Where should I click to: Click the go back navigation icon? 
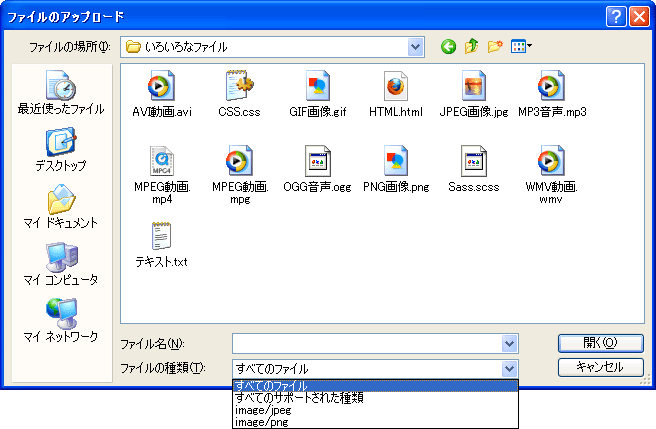pyautogui.click(x=448, y=47)
